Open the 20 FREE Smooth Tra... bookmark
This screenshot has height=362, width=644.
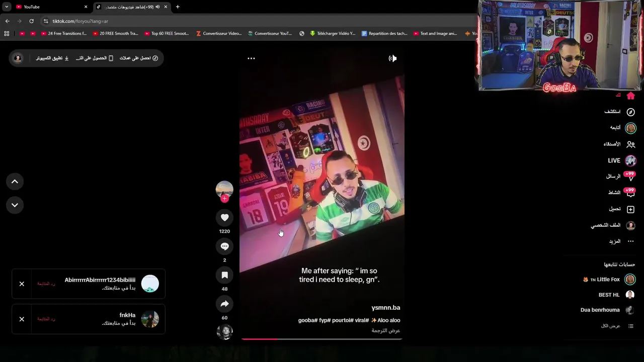115,34
